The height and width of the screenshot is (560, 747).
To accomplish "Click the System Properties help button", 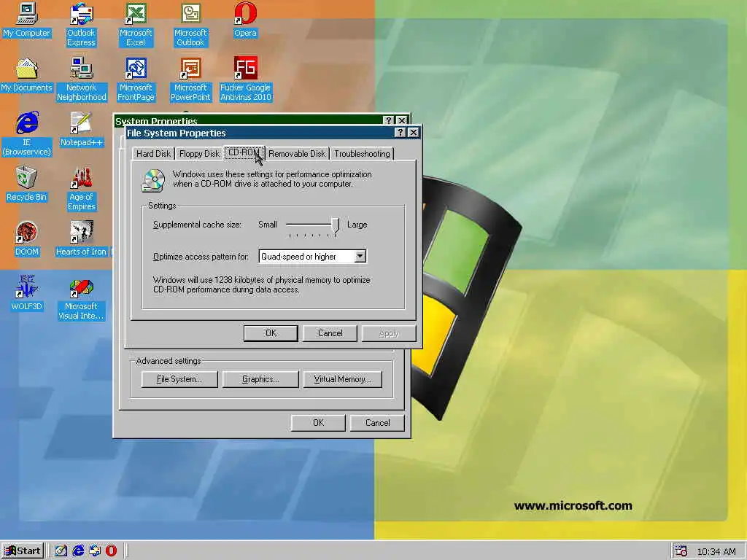I will click(389, 120).
